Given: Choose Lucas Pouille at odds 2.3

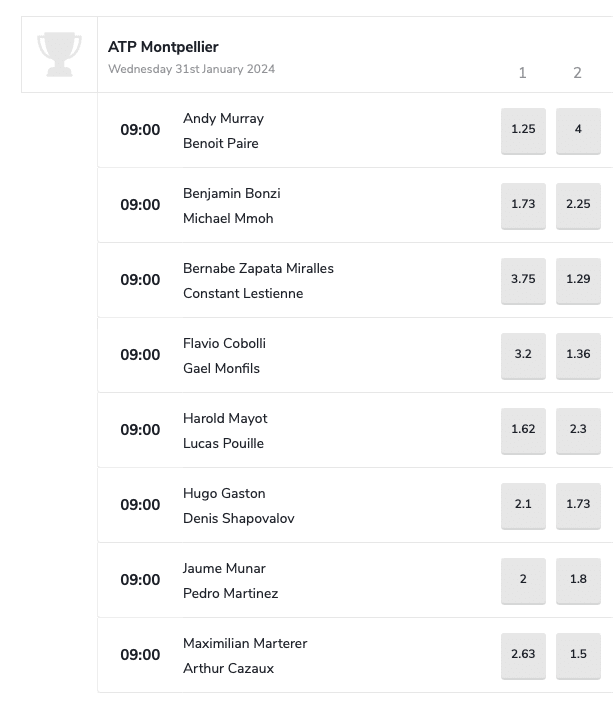Looking at the screenshot, I should 578,431.
